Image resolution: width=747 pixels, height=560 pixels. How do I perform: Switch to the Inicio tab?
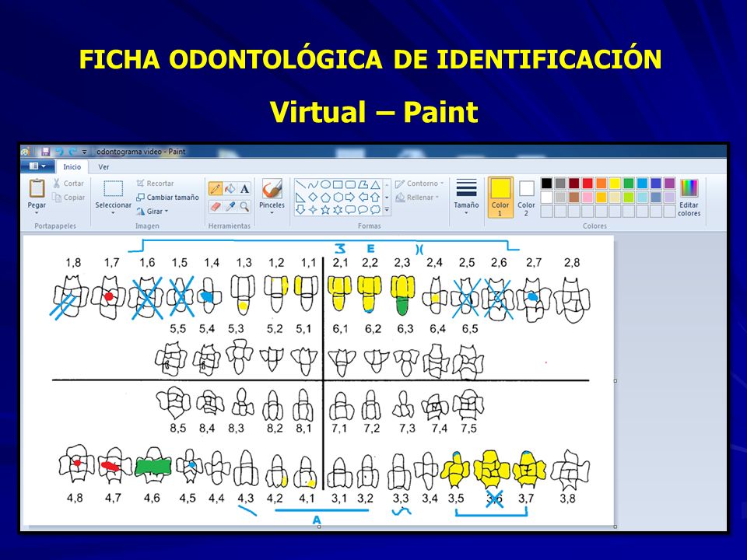72,166
